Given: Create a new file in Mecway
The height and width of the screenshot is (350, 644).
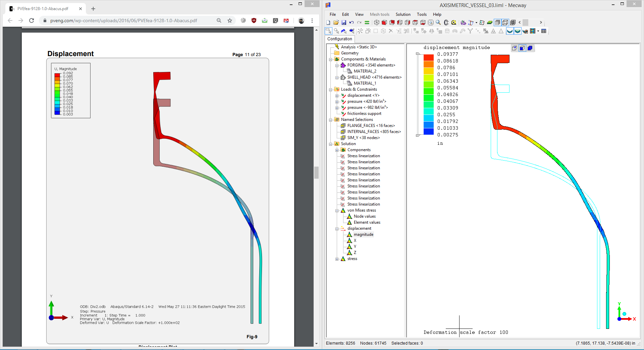Looking at the screenshot, I should pos(328,23).
